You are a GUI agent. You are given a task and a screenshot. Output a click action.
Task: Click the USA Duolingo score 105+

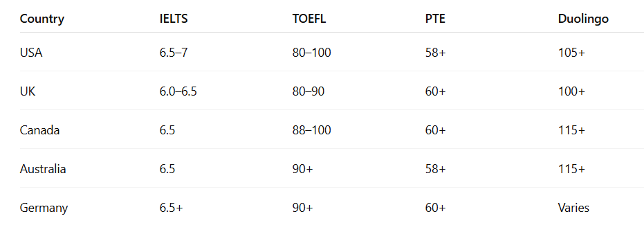pos(571,53)
